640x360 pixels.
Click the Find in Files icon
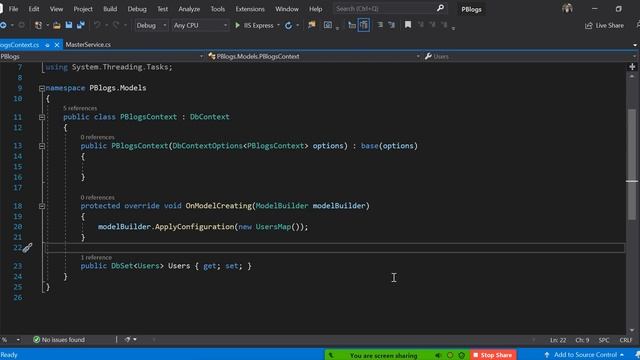(x=312, y=25)
